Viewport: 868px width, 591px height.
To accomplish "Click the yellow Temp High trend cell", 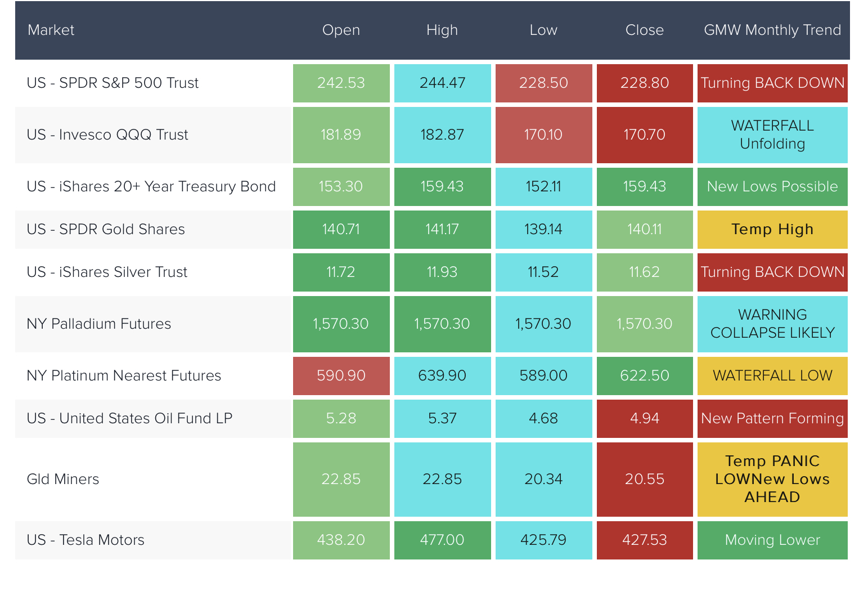I will pos(772,230).
